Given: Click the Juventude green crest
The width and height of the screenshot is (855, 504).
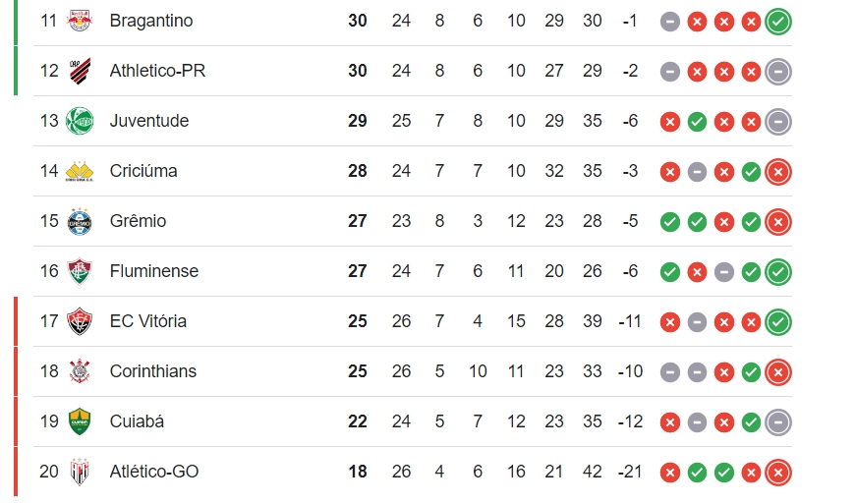Looking at the screenshot, I should click(x=80, y=121).
